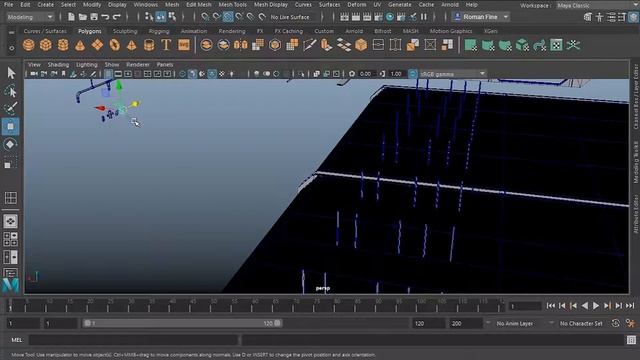Image resolution: width=640 pixels, height=360 pixels.
Task: Toggle the viewport grid display
Action: pyautogui.click(x=108, y=74)
